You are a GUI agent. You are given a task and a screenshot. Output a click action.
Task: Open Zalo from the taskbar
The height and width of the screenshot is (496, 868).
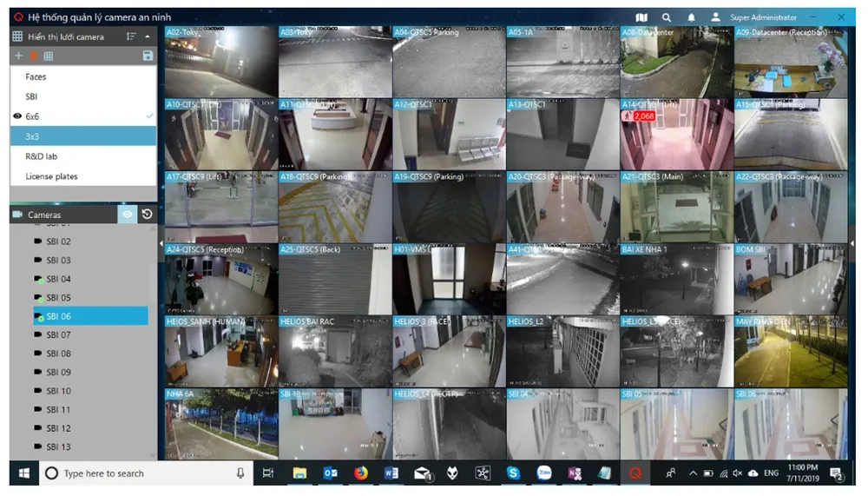(544, 473)
